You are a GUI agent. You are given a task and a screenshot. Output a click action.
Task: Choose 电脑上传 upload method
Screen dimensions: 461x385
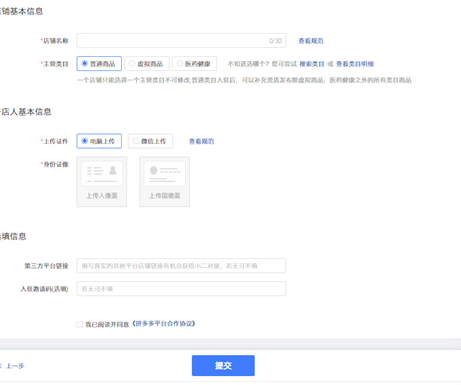(x=99, y=141)
